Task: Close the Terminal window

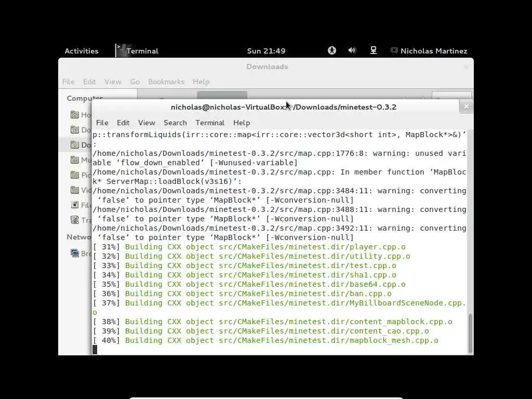Action: point(466,107)
